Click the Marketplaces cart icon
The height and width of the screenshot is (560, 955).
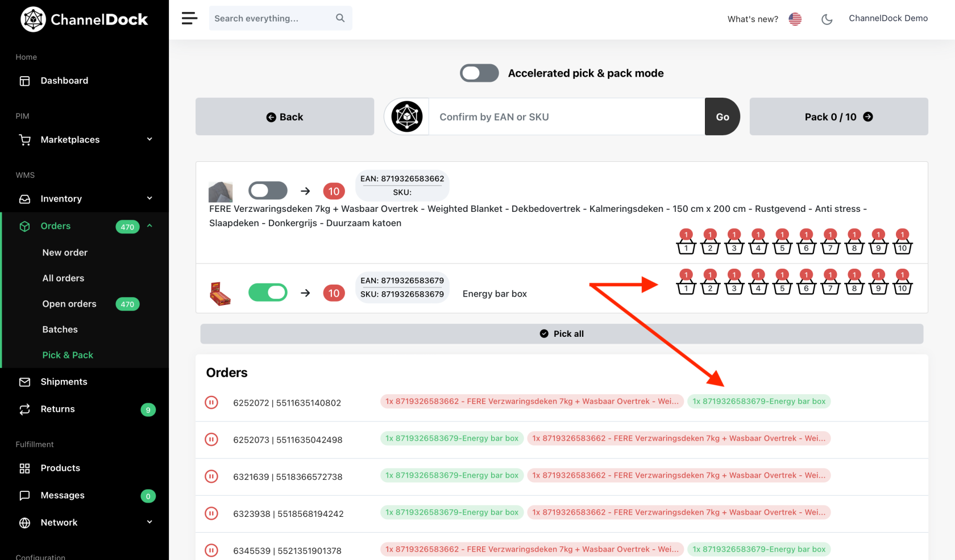(24, 140)
